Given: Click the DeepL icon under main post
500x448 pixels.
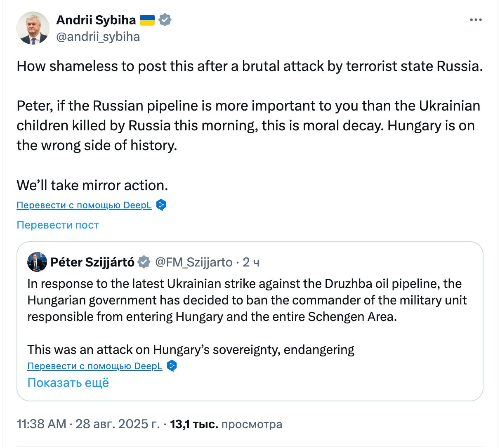Looking at the screenshot, I should [x=161, y=205].
